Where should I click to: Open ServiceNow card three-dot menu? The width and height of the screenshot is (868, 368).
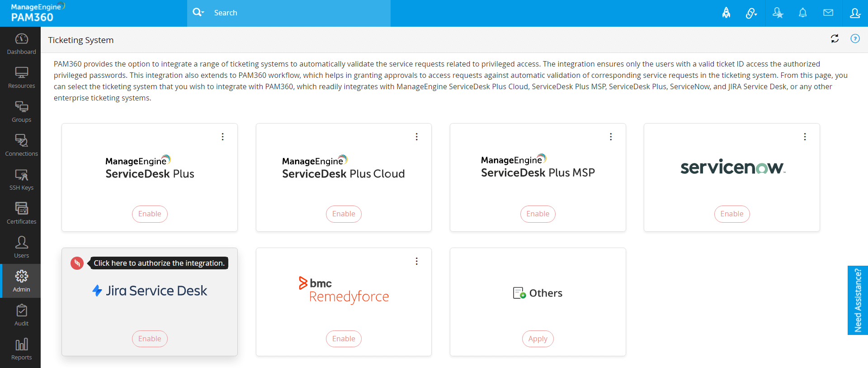point(805,137)
